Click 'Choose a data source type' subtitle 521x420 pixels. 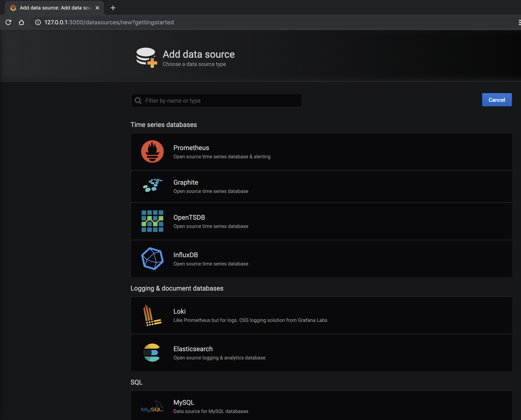(x=194, y=64)
